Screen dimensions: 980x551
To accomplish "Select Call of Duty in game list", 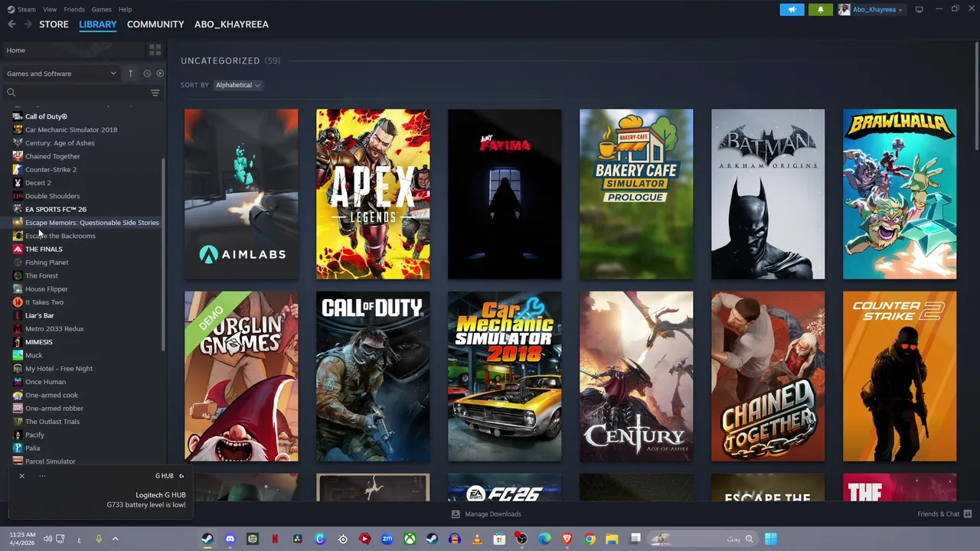I will (46, 116).
